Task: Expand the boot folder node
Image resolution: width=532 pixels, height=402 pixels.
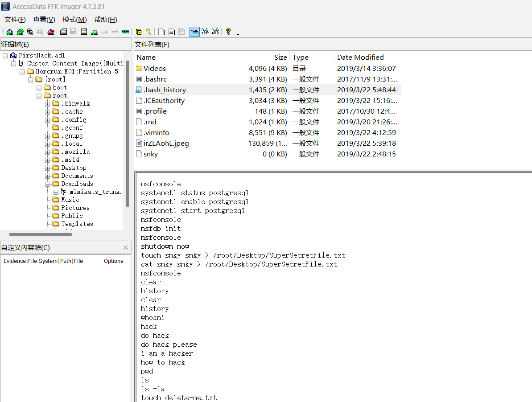Action: click(x=39, y=88)
